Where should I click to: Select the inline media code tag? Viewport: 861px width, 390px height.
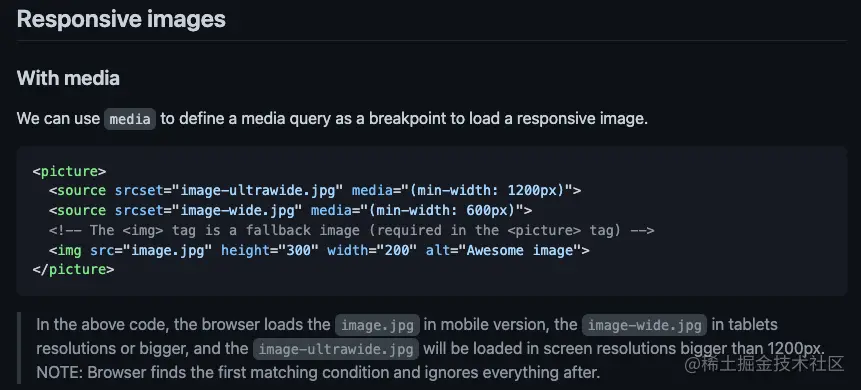coord(130,119)
